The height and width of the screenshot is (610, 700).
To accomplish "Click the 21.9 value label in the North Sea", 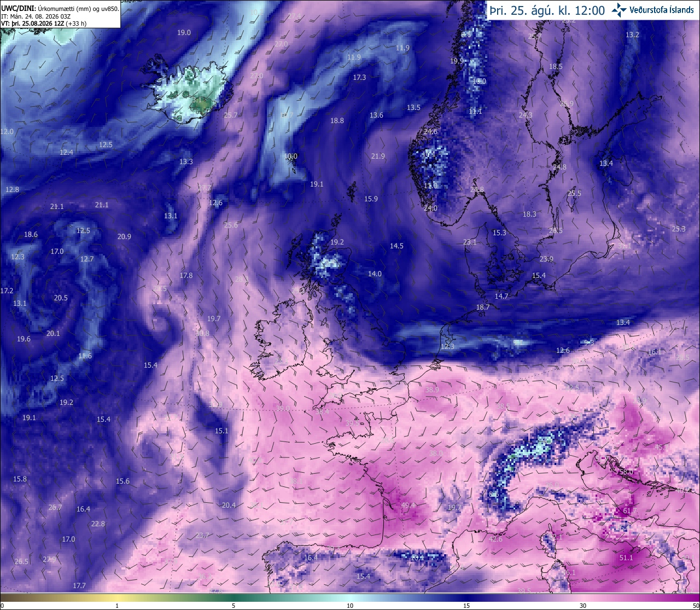I will [378, 156].
